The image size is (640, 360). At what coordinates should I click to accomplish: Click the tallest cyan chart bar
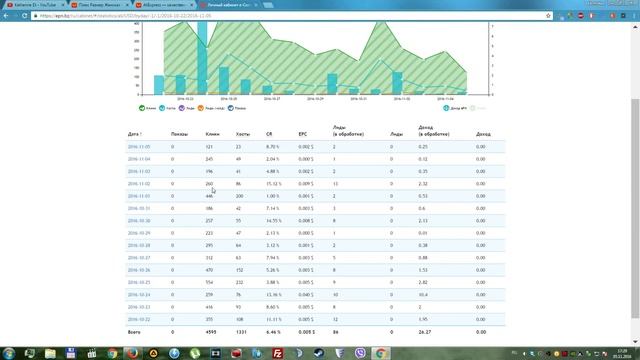(202, 58)
